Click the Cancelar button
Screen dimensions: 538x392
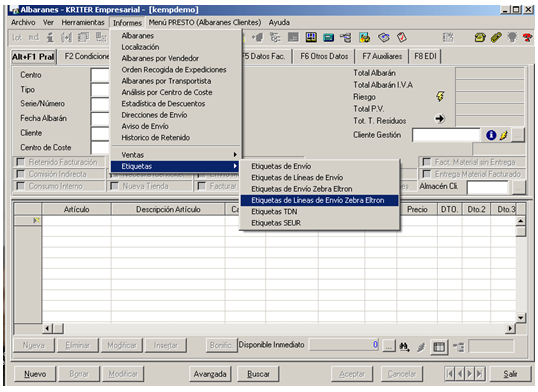(x=401, y=374)
